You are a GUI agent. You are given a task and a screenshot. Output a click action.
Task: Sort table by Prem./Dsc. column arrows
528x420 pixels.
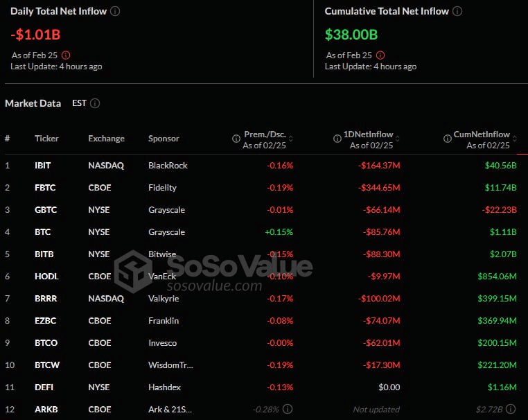[290, 139]
